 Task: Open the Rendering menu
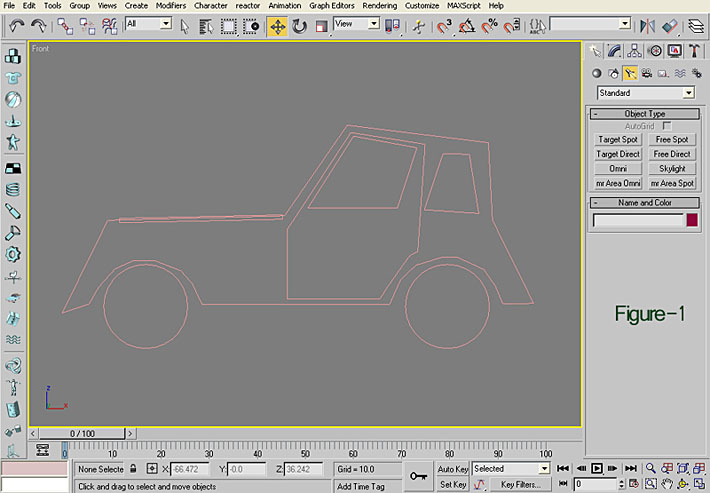pos(380,5)
